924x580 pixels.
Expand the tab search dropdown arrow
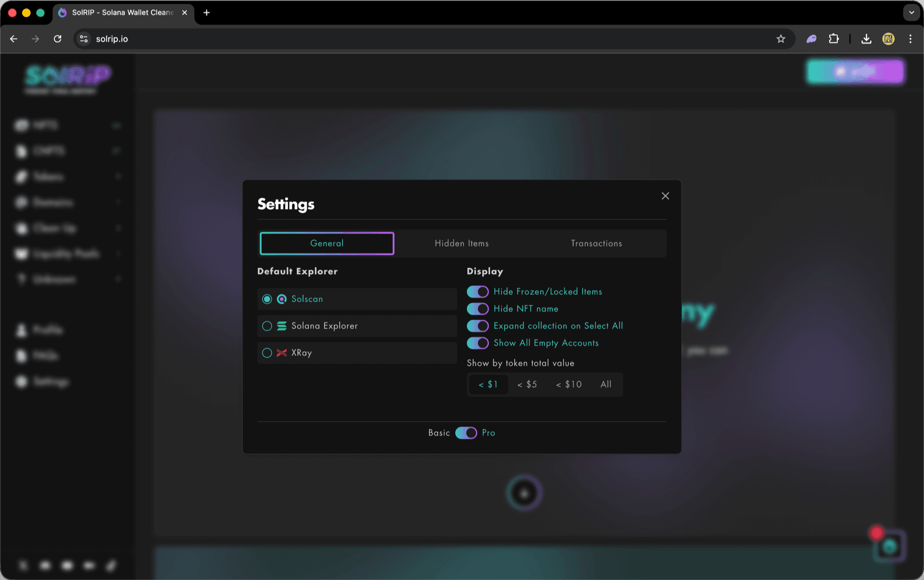tap(911, 13)
